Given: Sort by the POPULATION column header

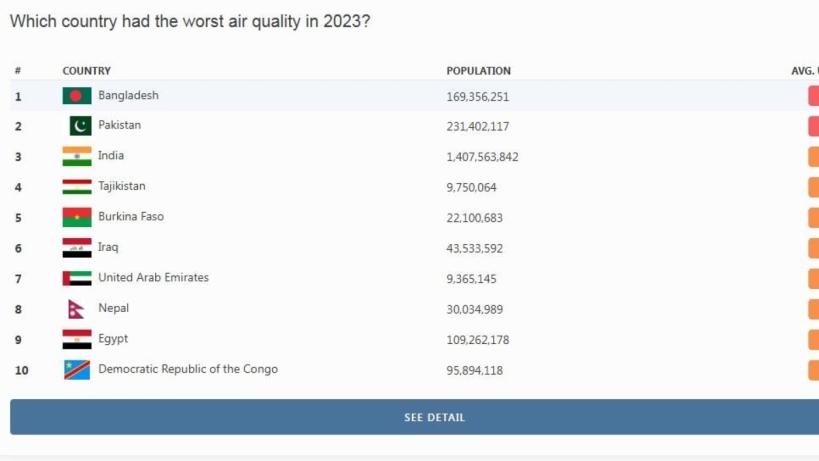Looking at the screenshot, I should tap(478, 71).
